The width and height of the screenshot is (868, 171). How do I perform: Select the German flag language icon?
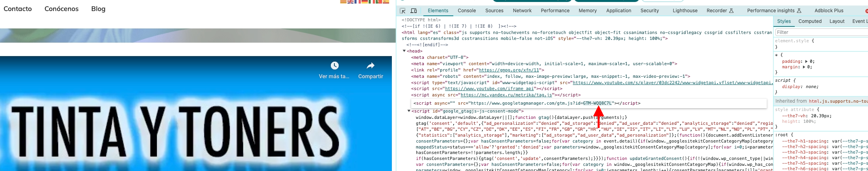[x=365, y=2]
